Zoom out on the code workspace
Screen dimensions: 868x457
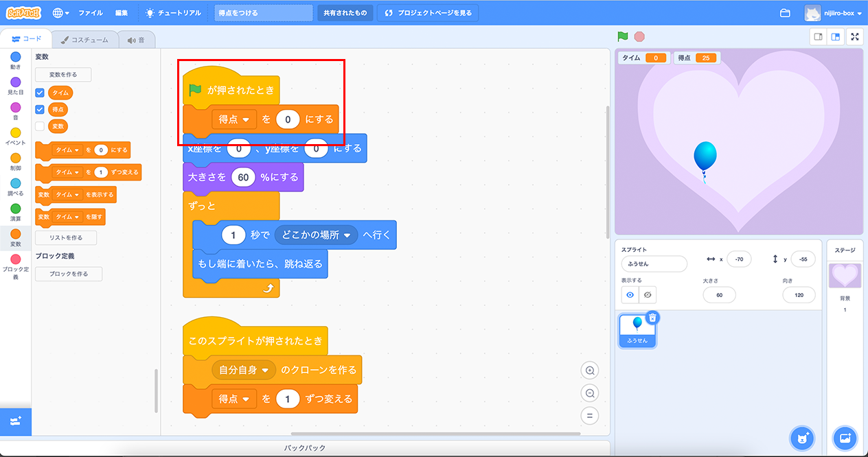[589, 393]
